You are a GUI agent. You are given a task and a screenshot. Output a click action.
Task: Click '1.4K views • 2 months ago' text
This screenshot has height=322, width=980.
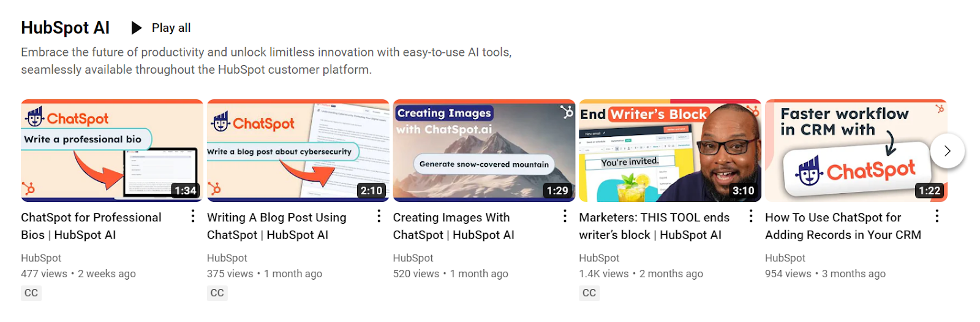pos(641,274)
